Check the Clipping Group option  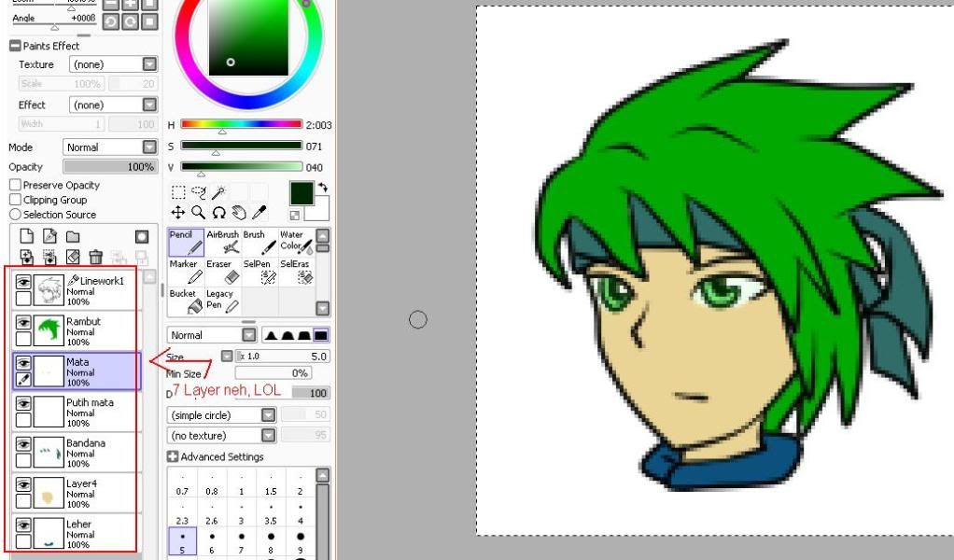(15, 200)
